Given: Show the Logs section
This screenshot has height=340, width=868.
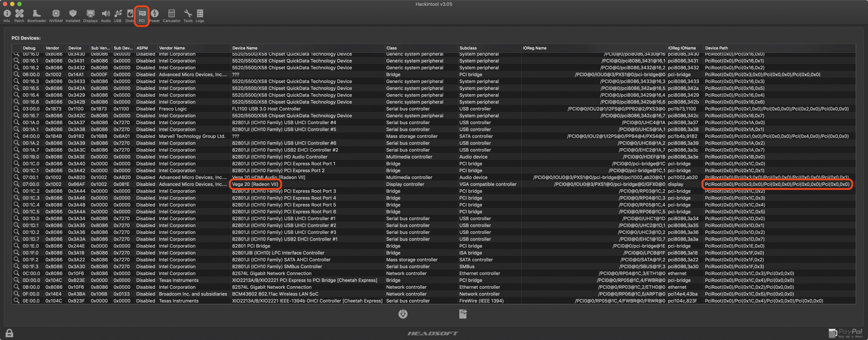Looking at the screenshot, I should [x=200, y=16].
